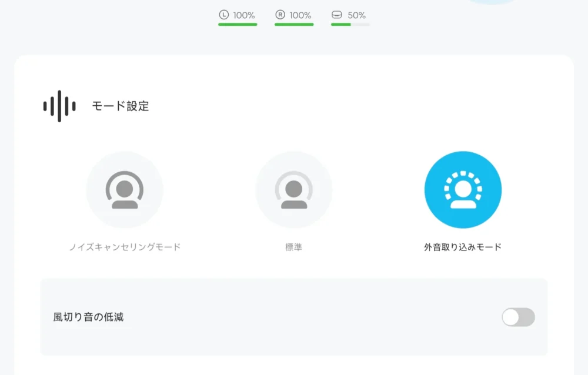The image size is (588, 375).
Task: Click the 外音取り込みモード text label
Action: coord(463,247)
